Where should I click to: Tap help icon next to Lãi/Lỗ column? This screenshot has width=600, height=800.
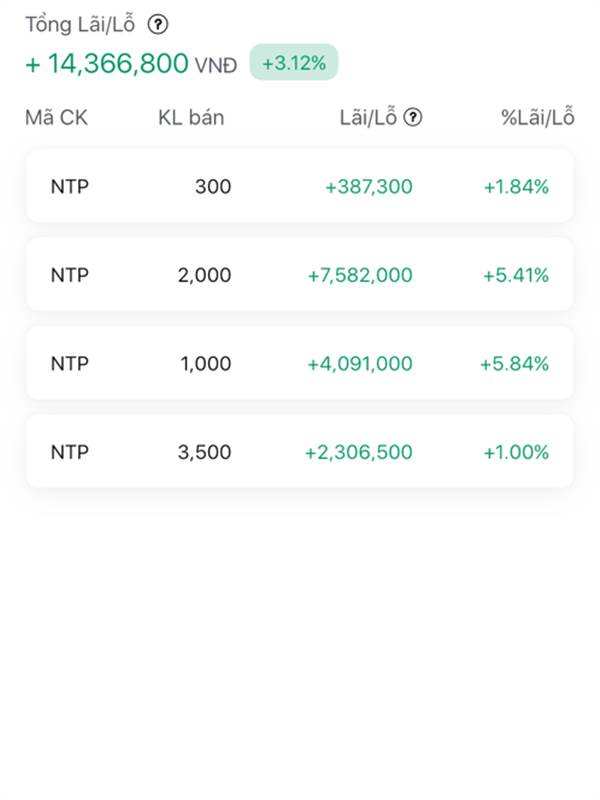(x=412, y=118)
